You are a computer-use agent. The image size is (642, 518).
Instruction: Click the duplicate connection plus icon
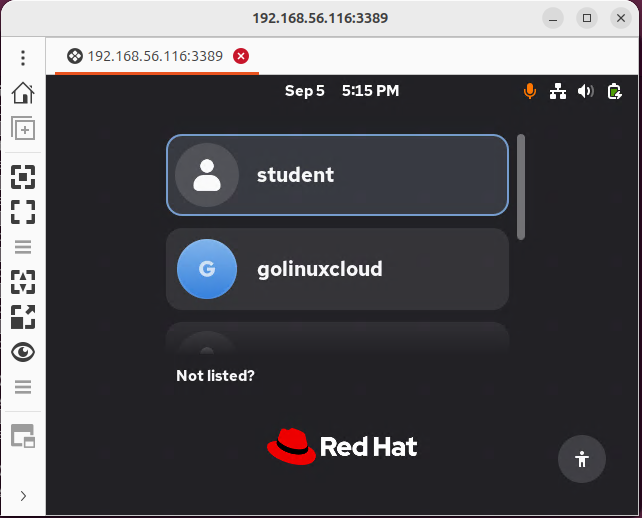pos(23,128)
